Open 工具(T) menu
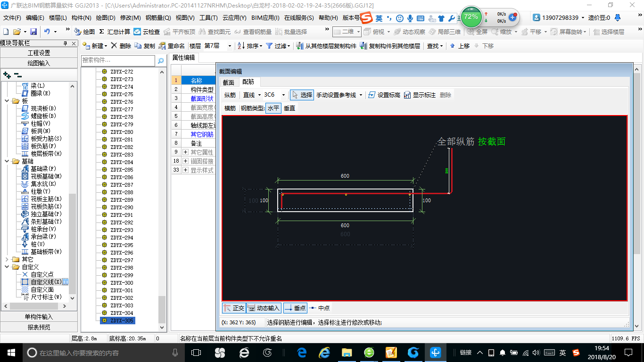This screenshot has width=644, height=362. (x=208, y=18)
